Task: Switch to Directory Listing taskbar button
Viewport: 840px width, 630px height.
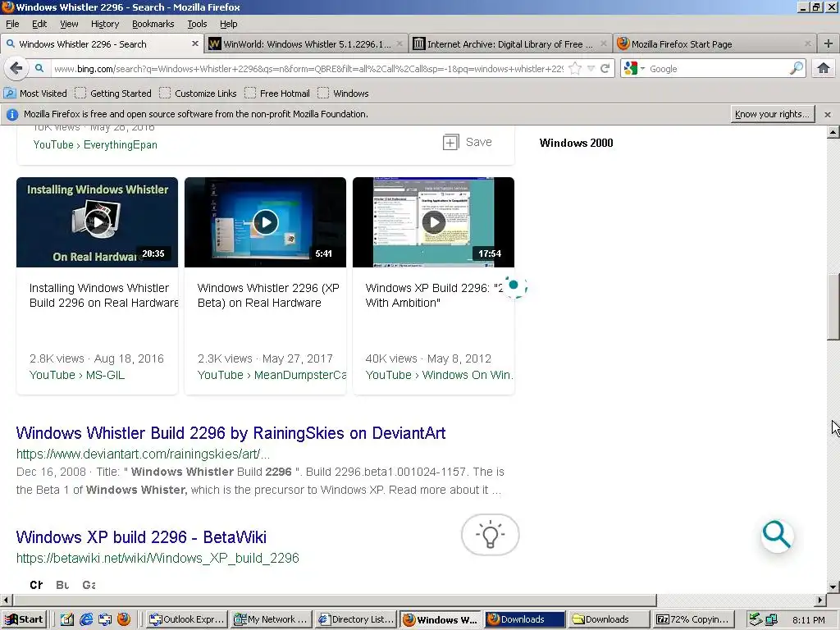Action: [356, 619]
